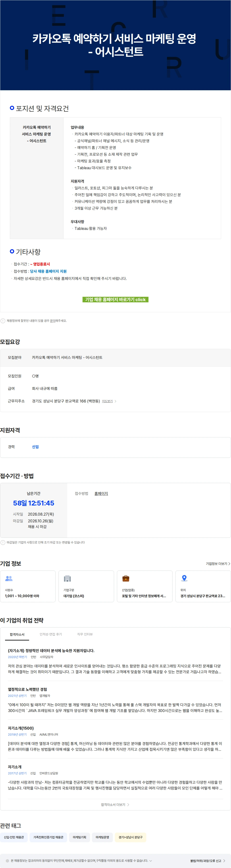Open the 2017년 상반기 자기소개 essay

click(x=15, y=767)
